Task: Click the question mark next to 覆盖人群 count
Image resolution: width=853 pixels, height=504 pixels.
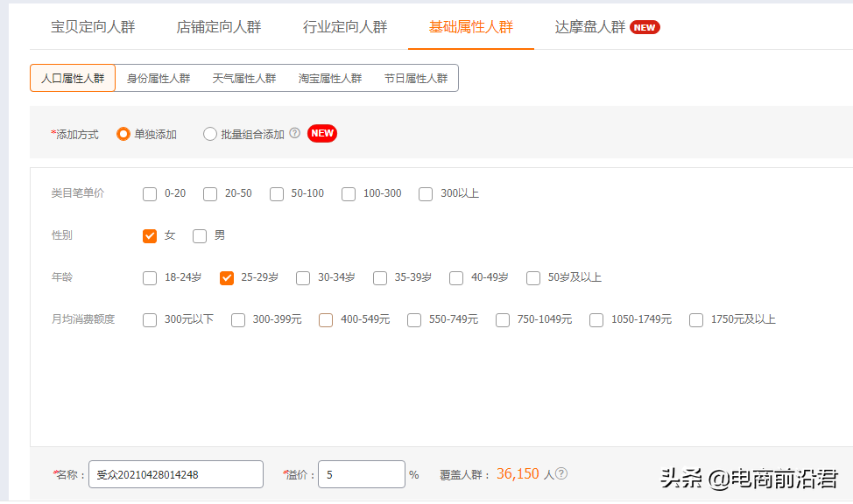Action: tap(561, 472)
